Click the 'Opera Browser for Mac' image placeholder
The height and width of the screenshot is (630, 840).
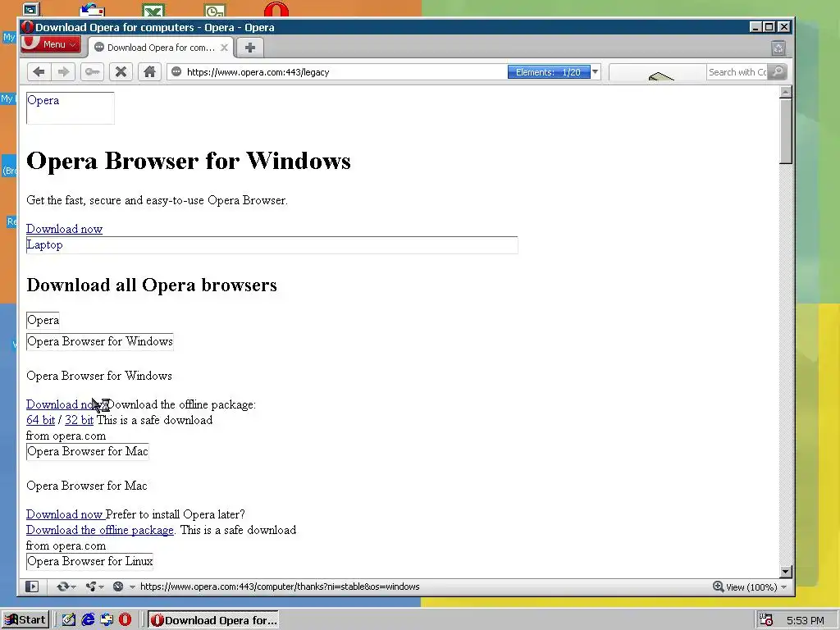pos(87,452)
